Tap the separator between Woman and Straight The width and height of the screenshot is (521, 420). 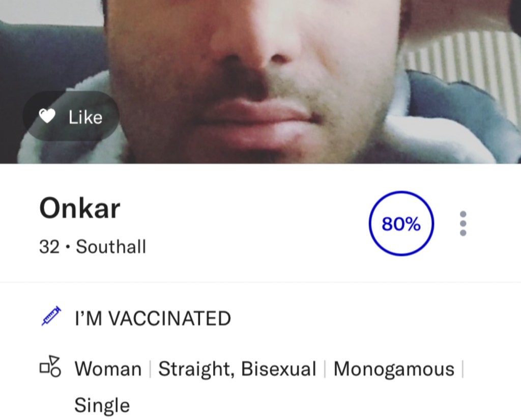click(x=150, y=369)
